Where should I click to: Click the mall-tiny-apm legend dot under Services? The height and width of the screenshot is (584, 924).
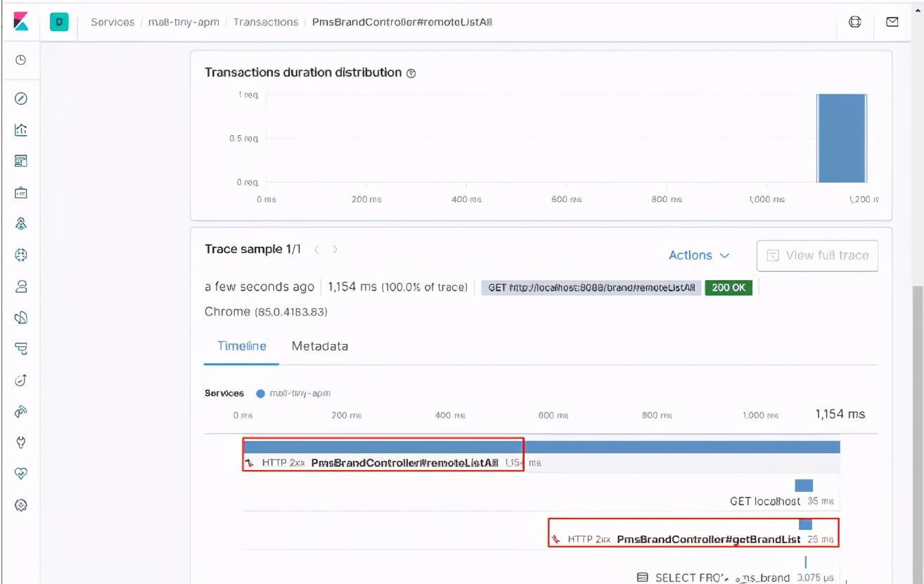click(x=260, y=394)
